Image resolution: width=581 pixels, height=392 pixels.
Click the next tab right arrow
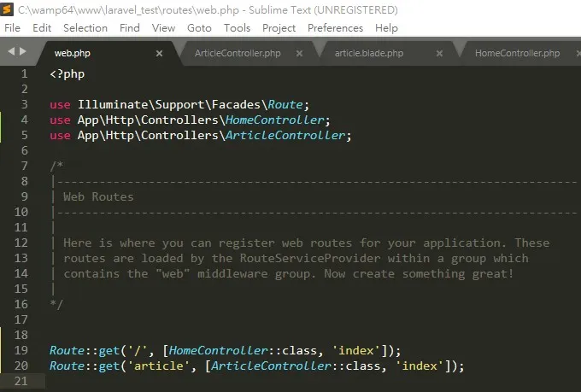point(23,51)
